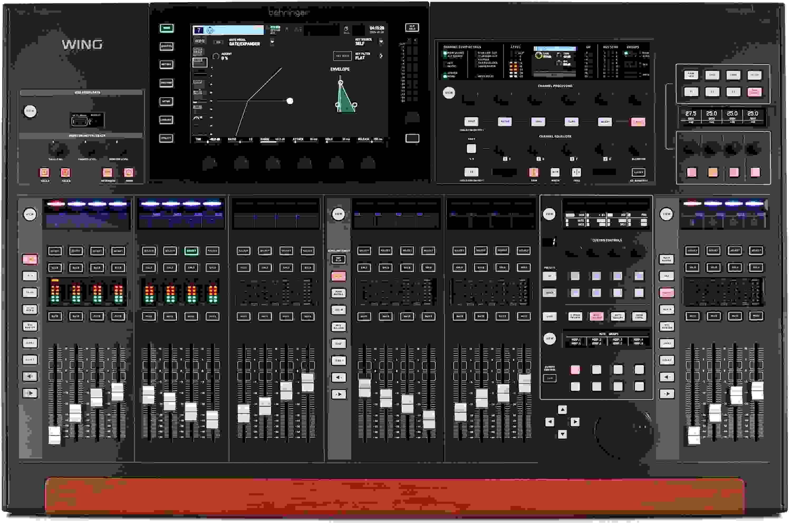Screen dimensions: 791x532
Task: Switch to the METERS screen button
Action: [x=166, y=65]
